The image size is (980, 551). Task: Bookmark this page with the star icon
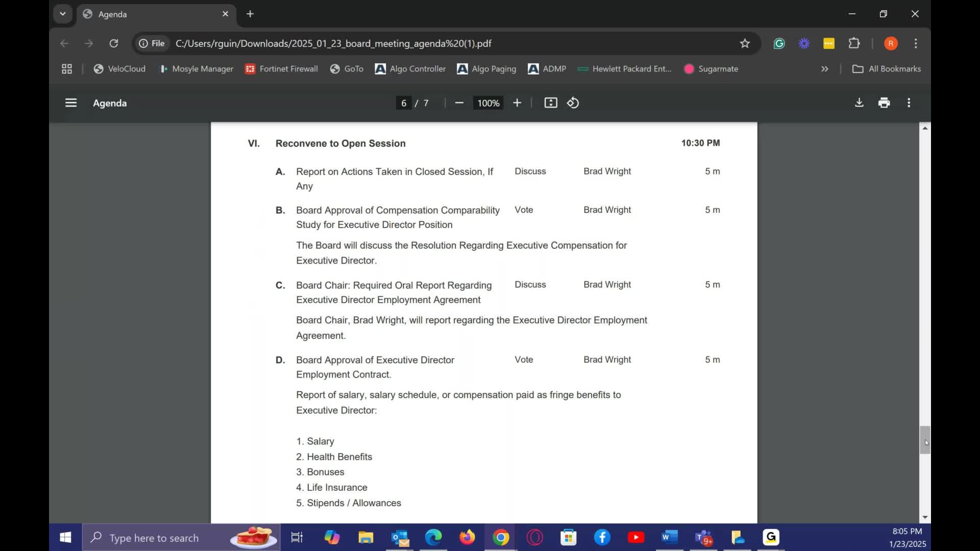tap(745, 43)
